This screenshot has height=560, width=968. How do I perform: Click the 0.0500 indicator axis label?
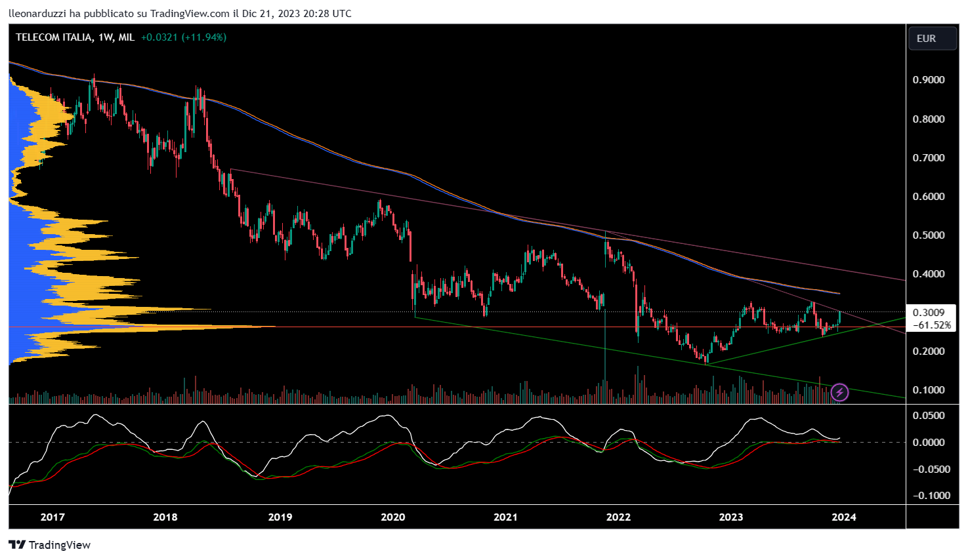click(929, 416)
